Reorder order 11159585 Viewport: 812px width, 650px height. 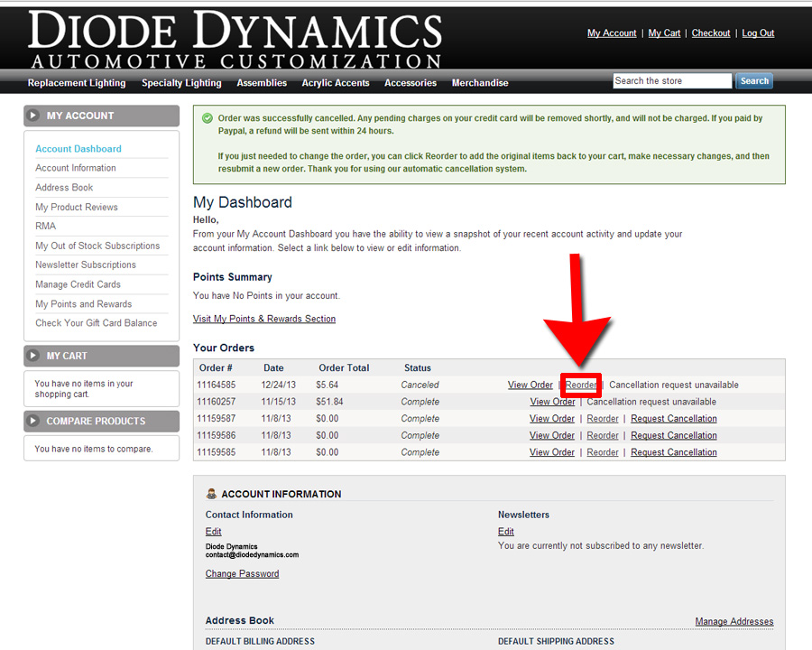click(x=603, y=452)
